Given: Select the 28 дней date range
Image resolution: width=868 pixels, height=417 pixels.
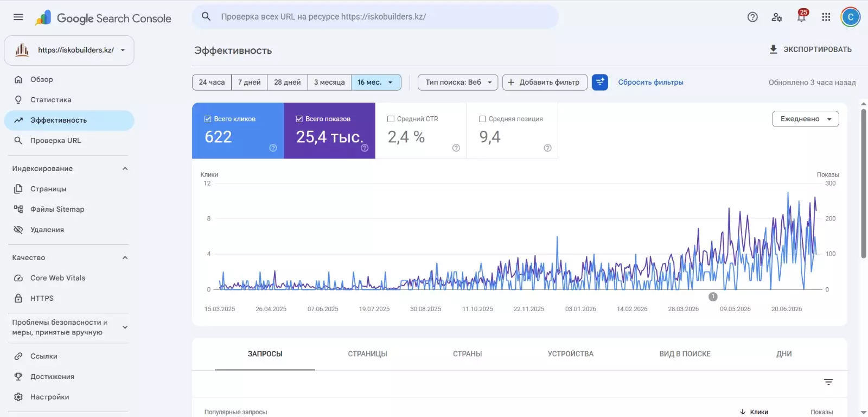Looking at the screenshot, I should 288,83.
